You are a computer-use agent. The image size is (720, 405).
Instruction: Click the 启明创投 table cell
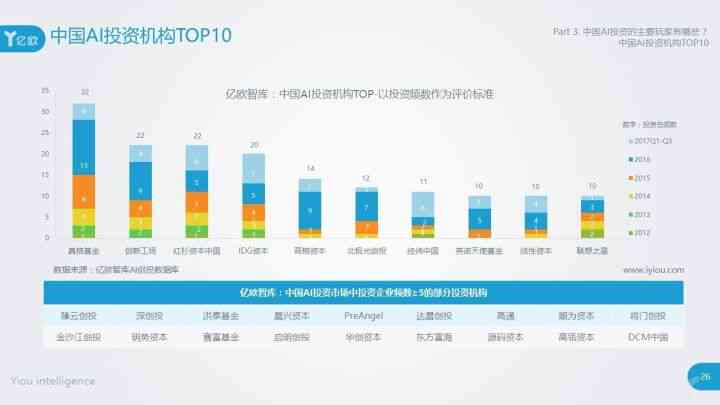point(292,337)
